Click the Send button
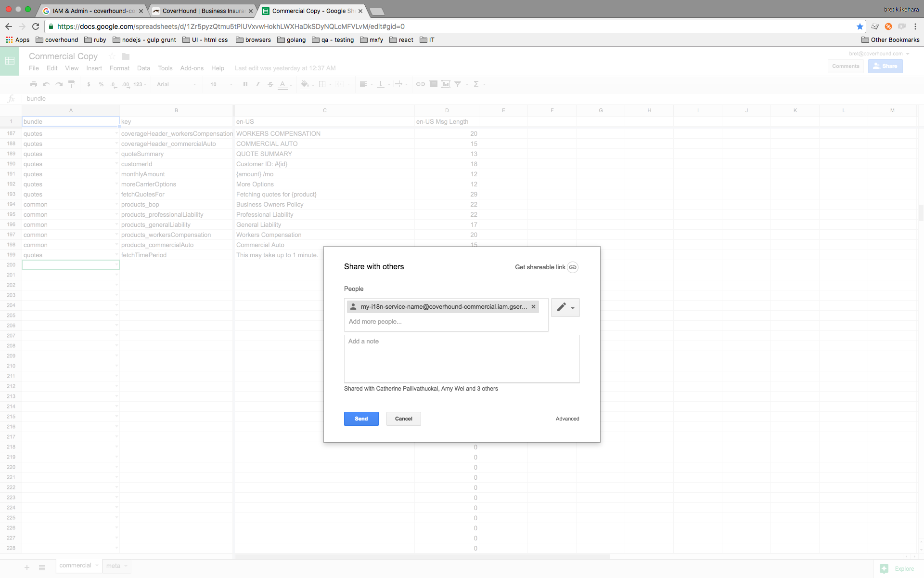Screen dimensions: 924x578 coord(361,419)
